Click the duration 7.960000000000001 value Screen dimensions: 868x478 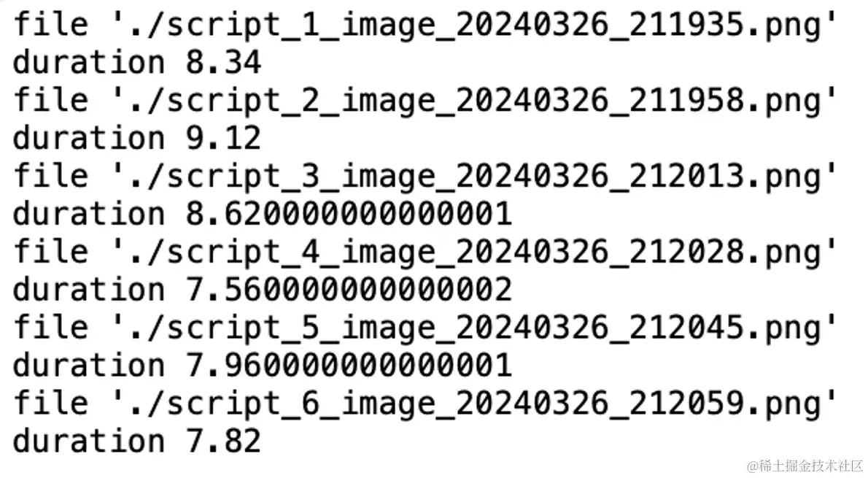point(349,366)
